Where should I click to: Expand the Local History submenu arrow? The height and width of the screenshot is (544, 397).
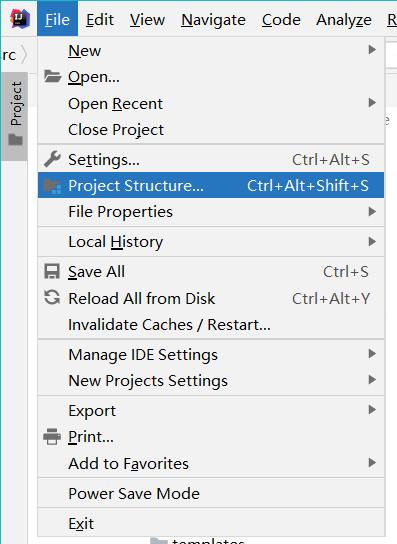tap(372, 241)
